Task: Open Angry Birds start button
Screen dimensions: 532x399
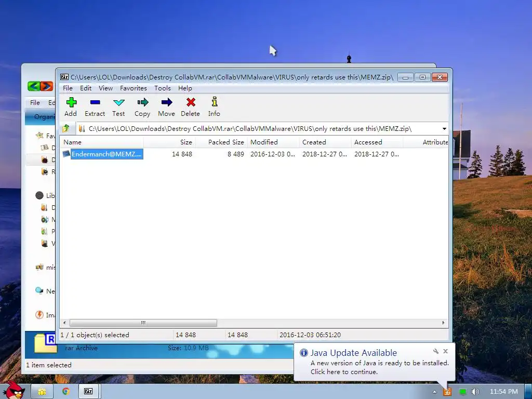Action: (x=14, y=391)
